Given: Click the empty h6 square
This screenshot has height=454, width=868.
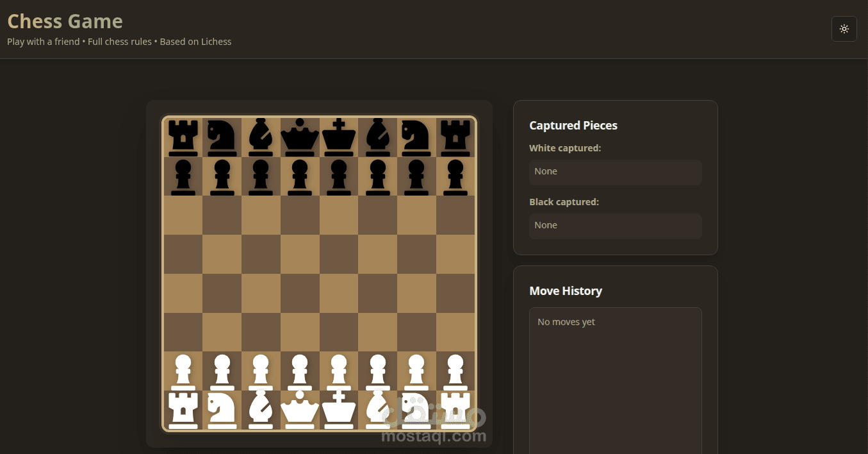Looking at the screenshot, I should coord(455,215).
